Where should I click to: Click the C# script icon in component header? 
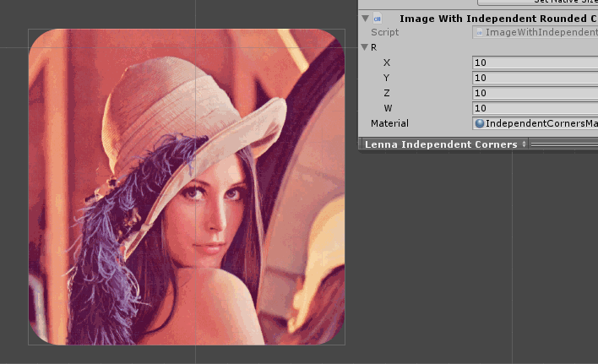click(378, 19)
